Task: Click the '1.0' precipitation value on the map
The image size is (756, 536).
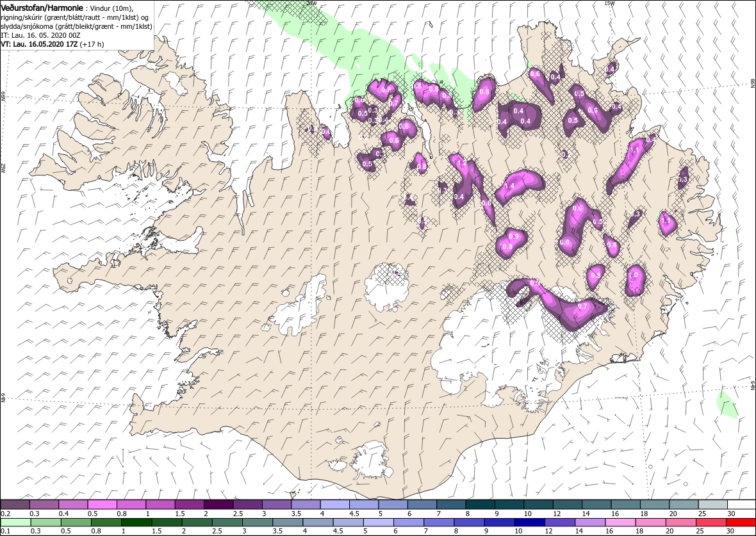Action: pos(634,275)
